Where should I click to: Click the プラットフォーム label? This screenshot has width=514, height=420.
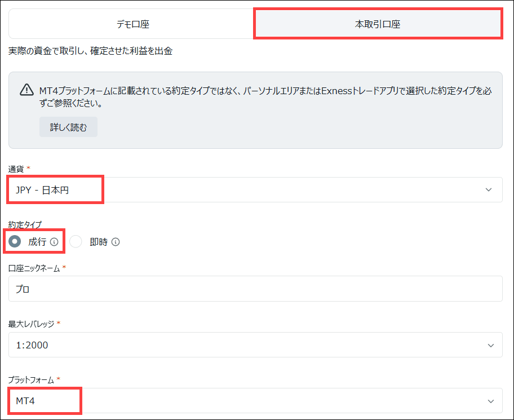(x=31, y=380)
